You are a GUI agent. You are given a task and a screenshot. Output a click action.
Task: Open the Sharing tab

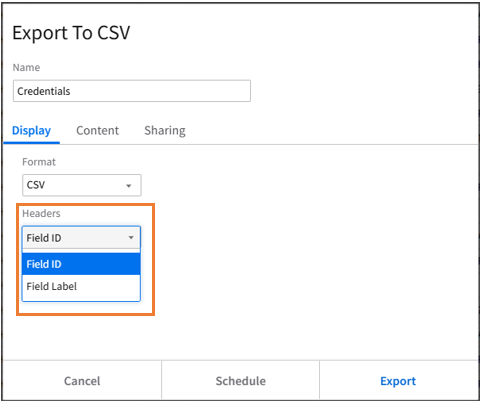(x=165, y=130)
